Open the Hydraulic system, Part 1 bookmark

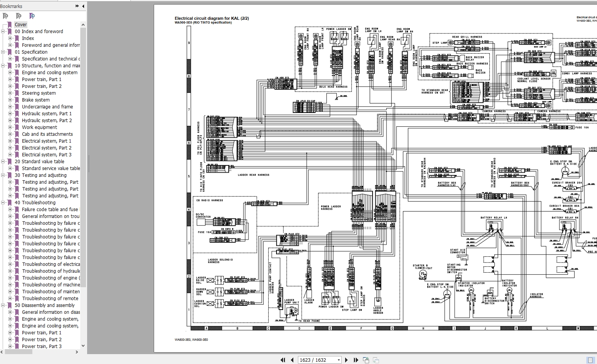point(47,114)
